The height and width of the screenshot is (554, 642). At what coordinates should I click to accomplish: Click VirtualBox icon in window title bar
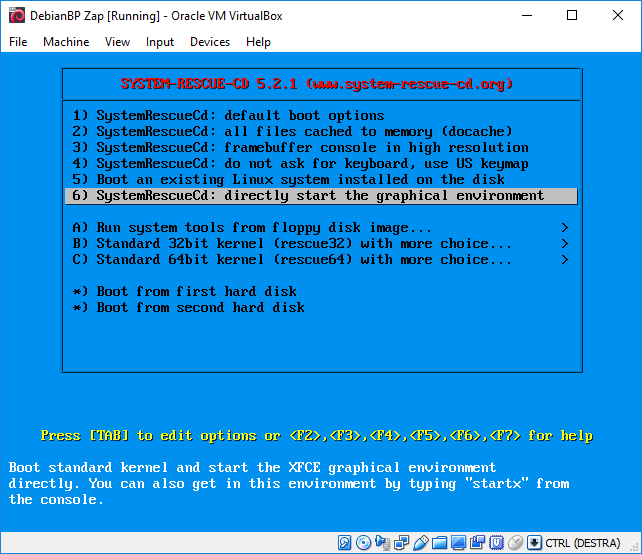click(x=17, y=15)
